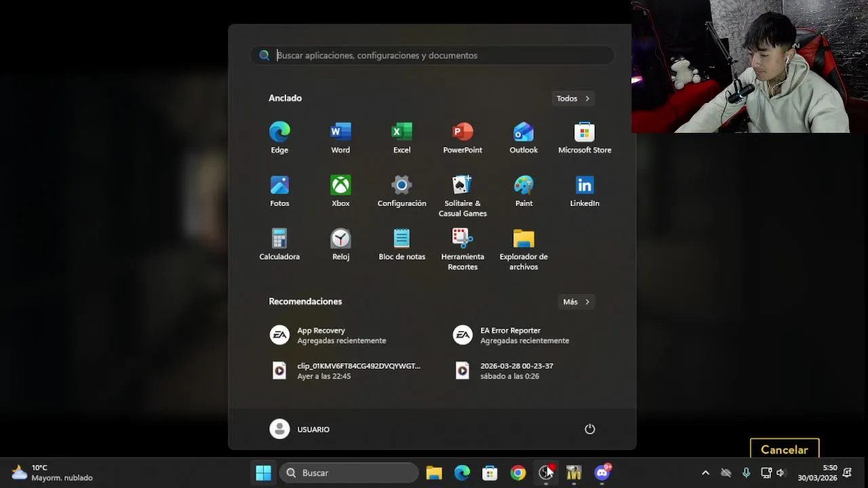The image size is (868, 488).
Task: Show all apps with Todos button
Action: coord(573,98)
